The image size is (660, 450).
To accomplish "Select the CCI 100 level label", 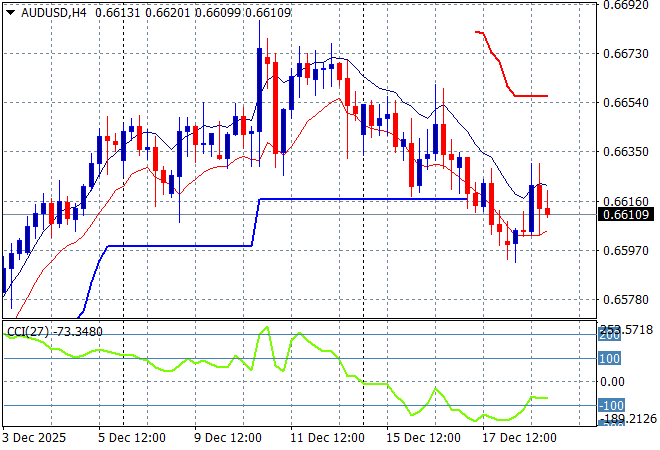I will click(x=609, y=359).
